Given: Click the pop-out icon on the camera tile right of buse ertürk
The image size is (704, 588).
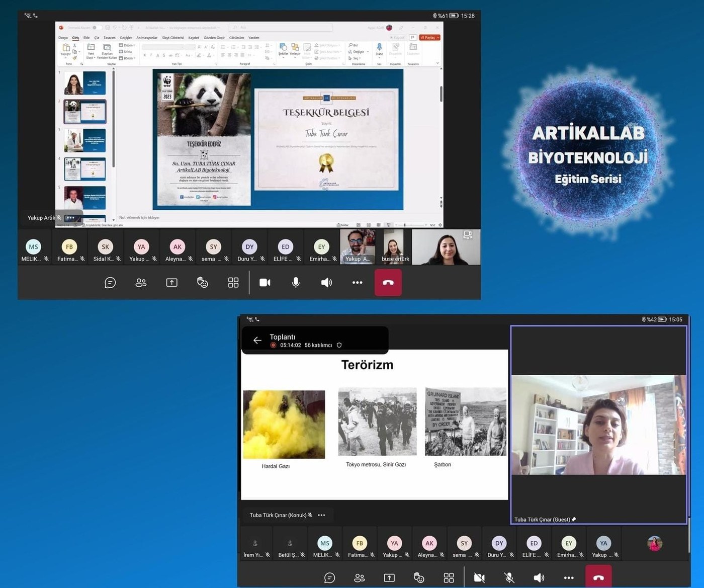Looking at the screenshot, I should point(468,235).
